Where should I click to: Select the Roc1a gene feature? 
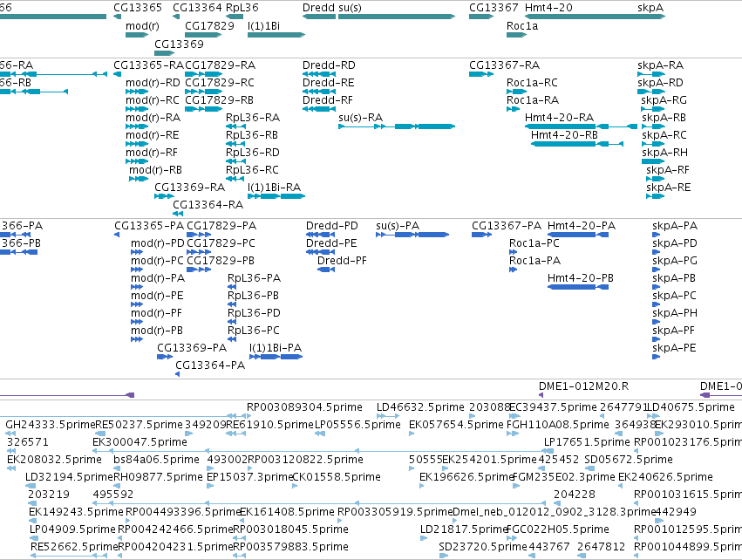[517, 35]
